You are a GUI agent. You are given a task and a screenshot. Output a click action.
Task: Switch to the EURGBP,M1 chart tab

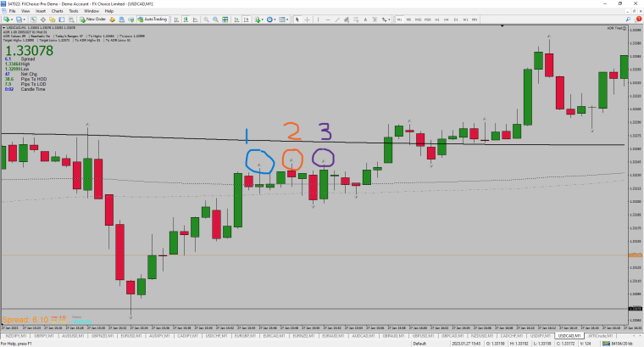point(245,336)
